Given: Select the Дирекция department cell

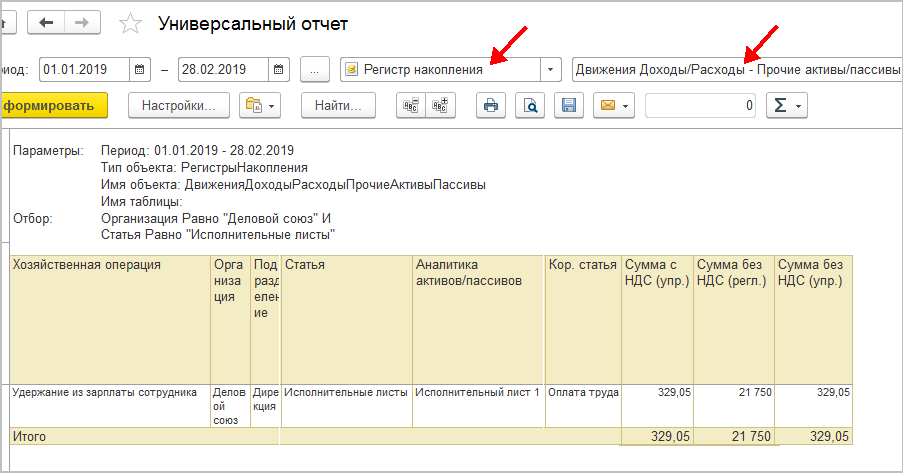Looking at the screenshot, I should point(265,406).
